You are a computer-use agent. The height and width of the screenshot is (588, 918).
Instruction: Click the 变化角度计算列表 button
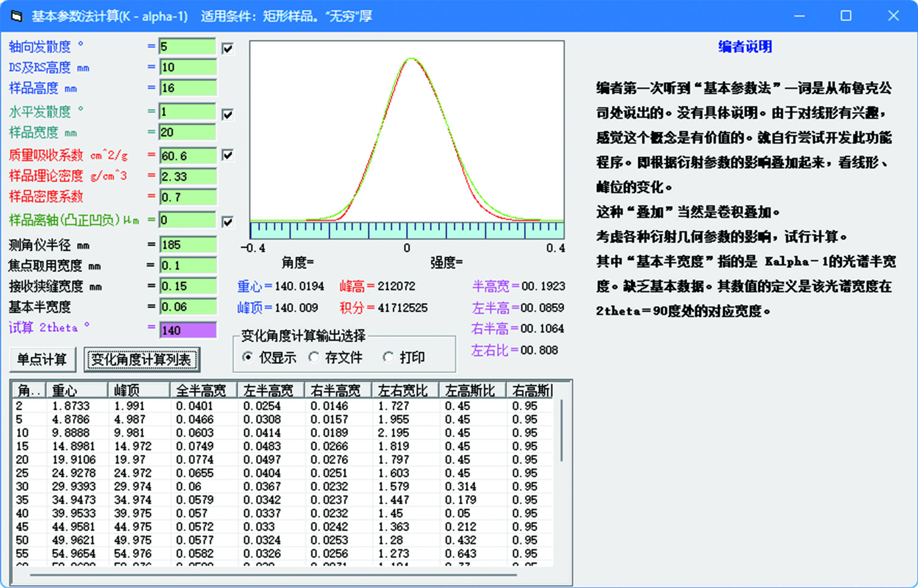point(142,360)
